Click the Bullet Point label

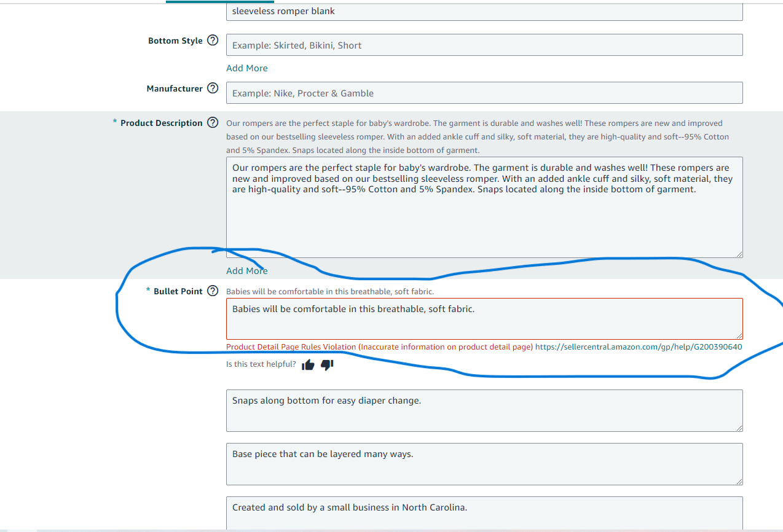(x=178, y=291)
